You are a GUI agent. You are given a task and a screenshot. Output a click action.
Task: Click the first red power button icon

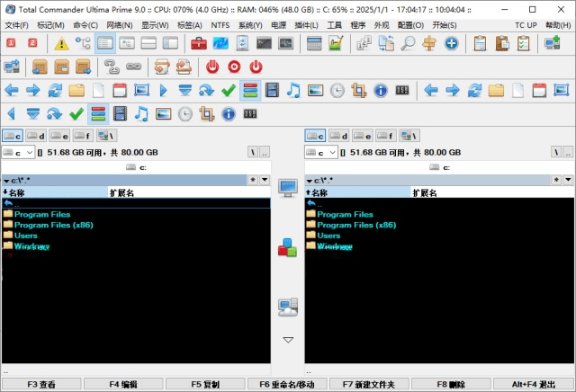click(x=212, y=67)
